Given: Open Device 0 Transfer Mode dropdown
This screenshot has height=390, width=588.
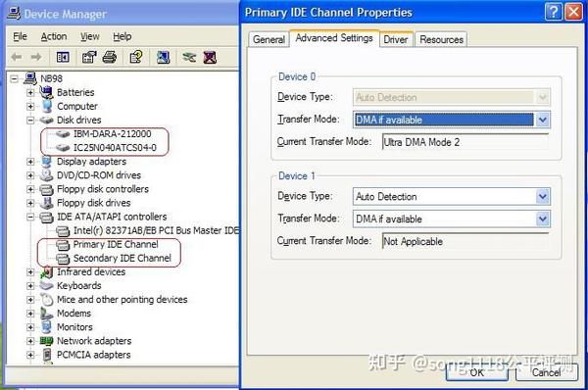Looking at the screenshot, I should coord(542,120).
